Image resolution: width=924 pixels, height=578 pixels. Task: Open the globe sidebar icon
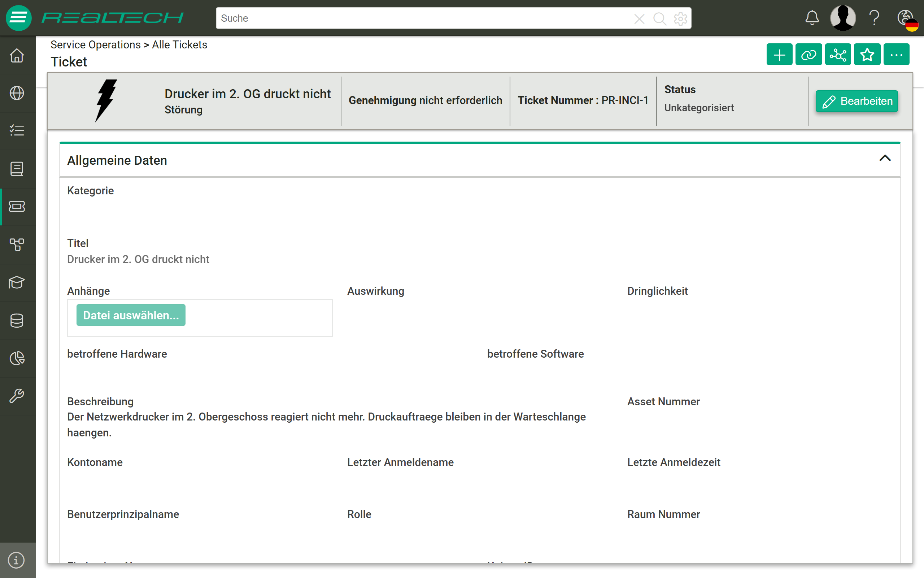[17, 93]
